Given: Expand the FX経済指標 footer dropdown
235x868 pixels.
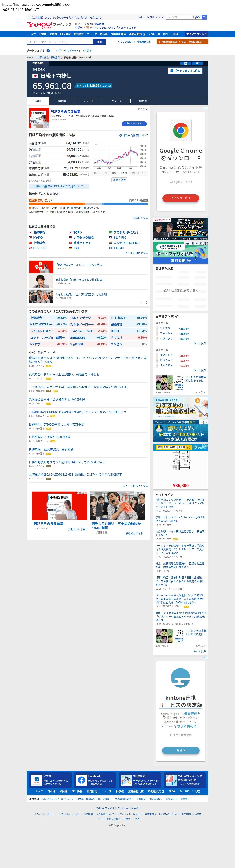Looking at the screenshot, I should 156,799.
